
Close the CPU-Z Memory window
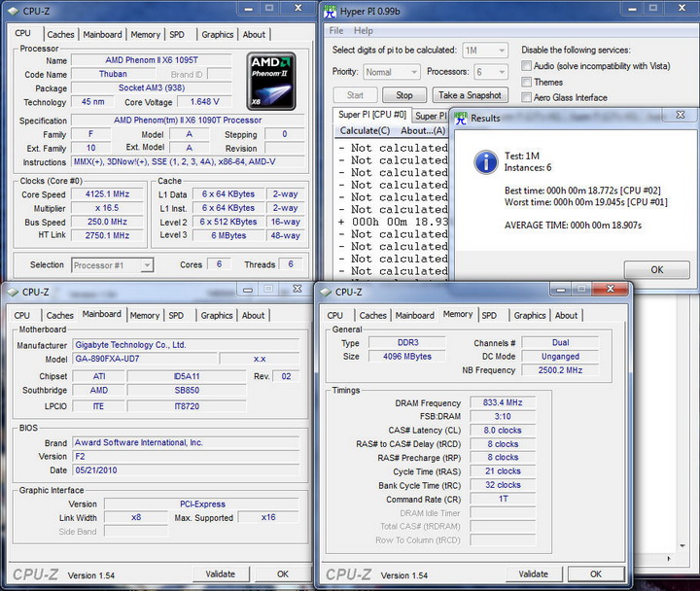(611, 289)
